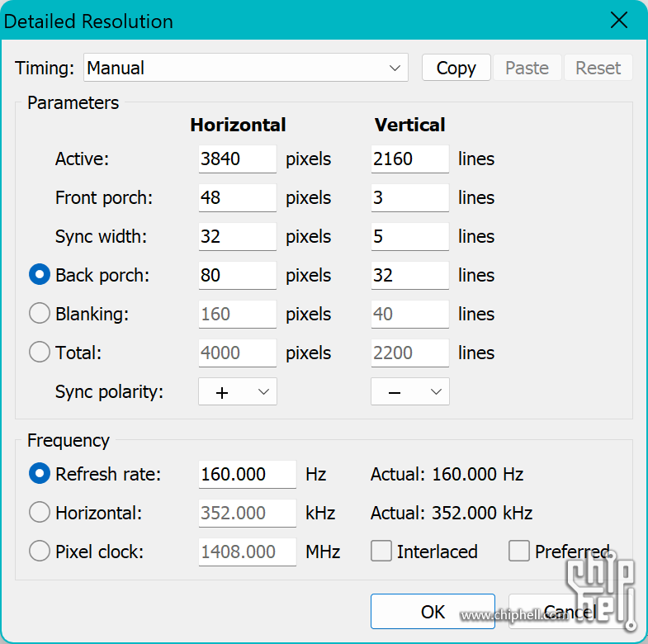Open the vertical sync polarity dropdown
The height and width of the screenshot is (644, 648).
[410, 392]
